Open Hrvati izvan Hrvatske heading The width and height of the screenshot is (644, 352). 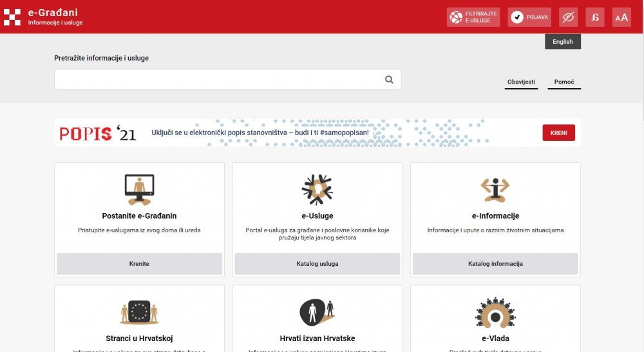coord(317,338)
